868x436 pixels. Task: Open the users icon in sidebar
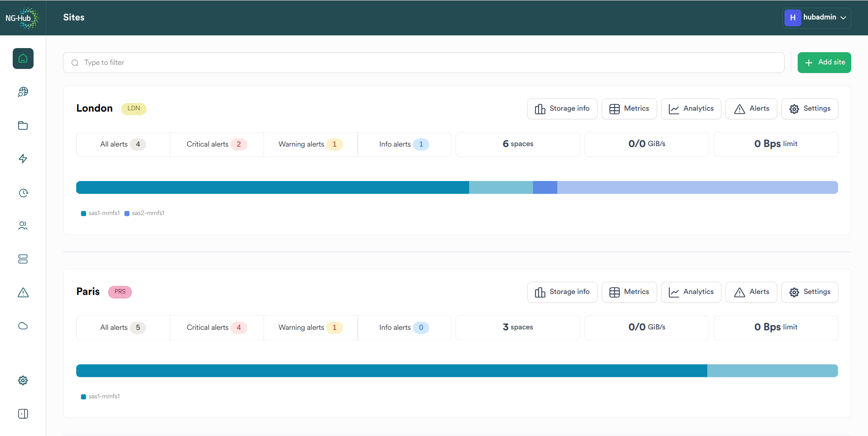point(23,226)
